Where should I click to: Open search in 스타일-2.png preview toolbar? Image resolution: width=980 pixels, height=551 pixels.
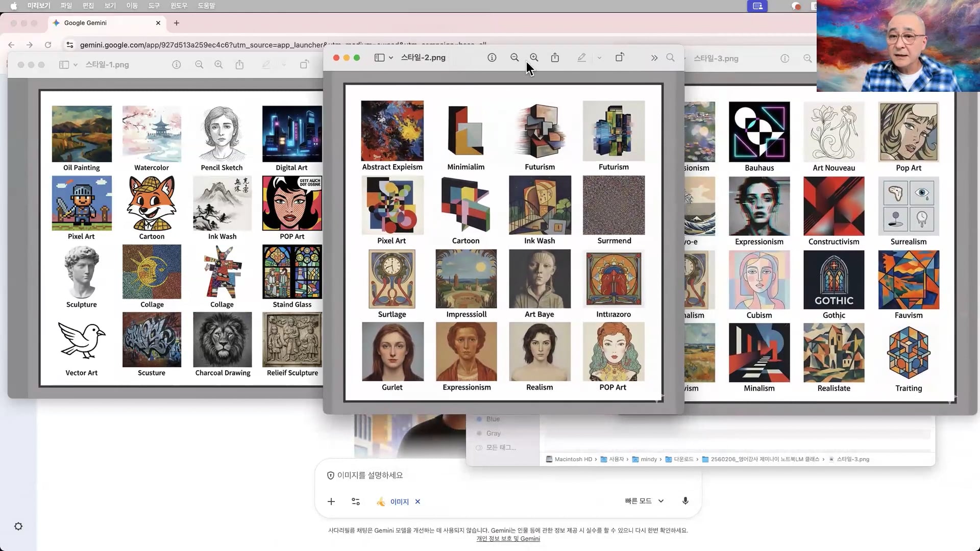(x=670, y=58)
